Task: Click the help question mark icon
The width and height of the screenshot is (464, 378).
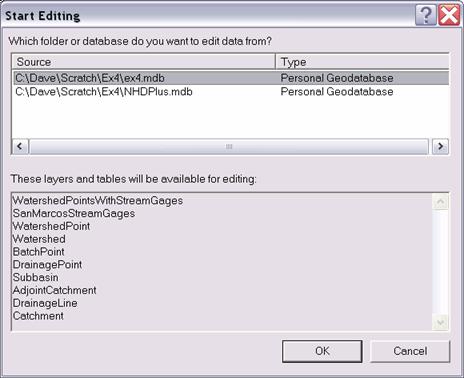Action: pos(426,15)
